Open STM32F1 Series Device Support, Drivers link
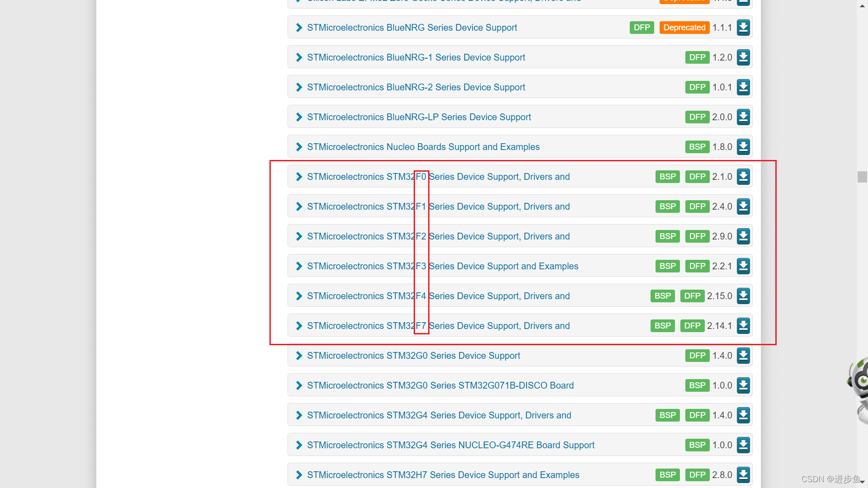The height and width of the screenshot is (488, 868). [439, 206]
